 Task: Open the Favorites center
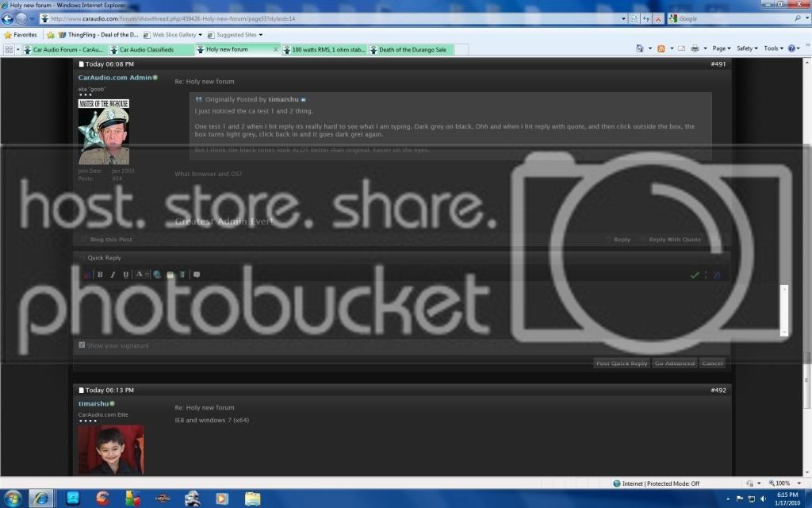coord(21,35)
